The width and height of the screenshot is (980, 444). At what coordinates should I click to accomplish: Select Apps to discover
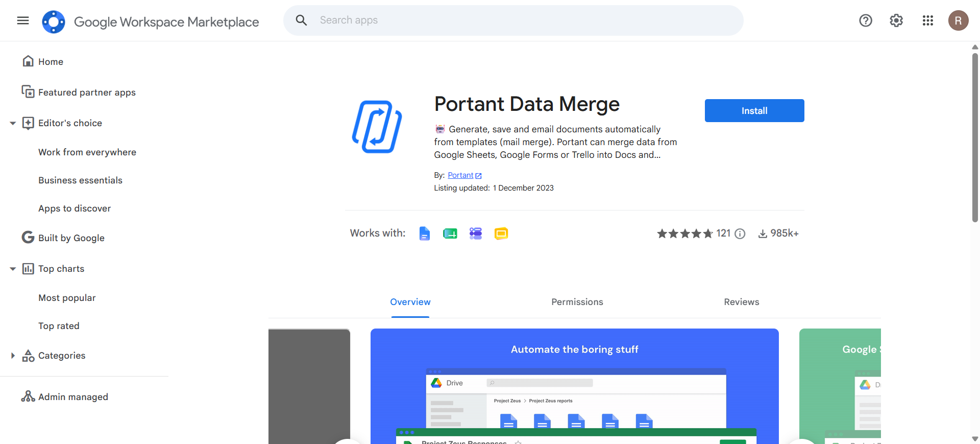[75, 208]
